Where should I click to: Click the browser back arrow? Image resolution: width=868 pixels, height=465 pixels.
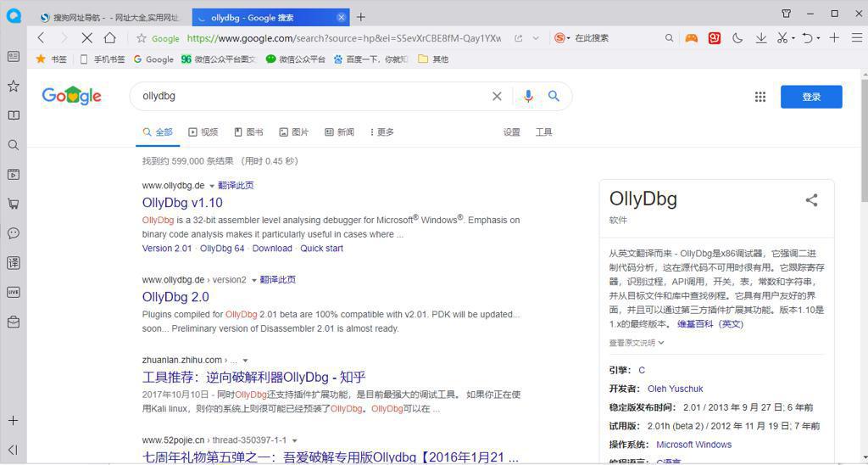point(41,37)
